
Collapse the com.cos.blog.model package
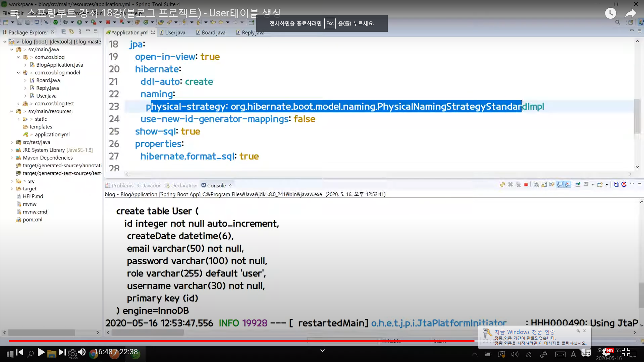tap(18, 72)
